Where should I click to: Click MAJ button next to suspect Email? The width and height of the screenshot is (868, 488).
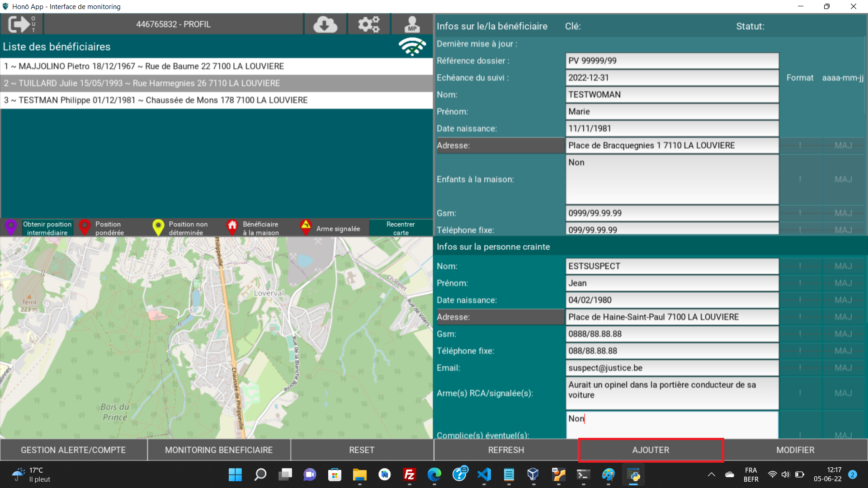point(843,368)
